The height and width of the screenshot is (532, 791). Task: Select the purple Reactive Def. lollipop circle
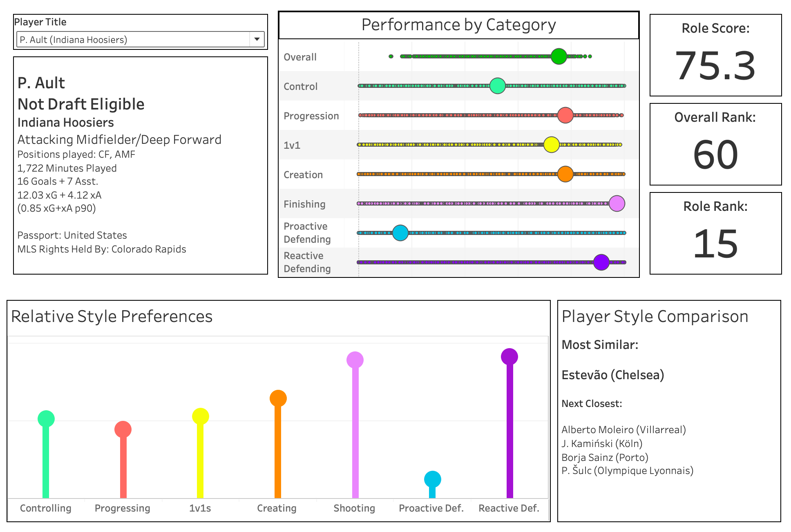coord(509,357)
